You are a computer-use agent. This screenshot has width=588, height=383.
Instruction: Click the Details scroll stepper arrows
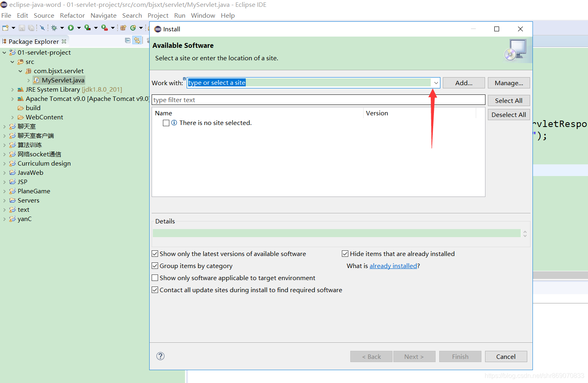(x=525, y=233)
